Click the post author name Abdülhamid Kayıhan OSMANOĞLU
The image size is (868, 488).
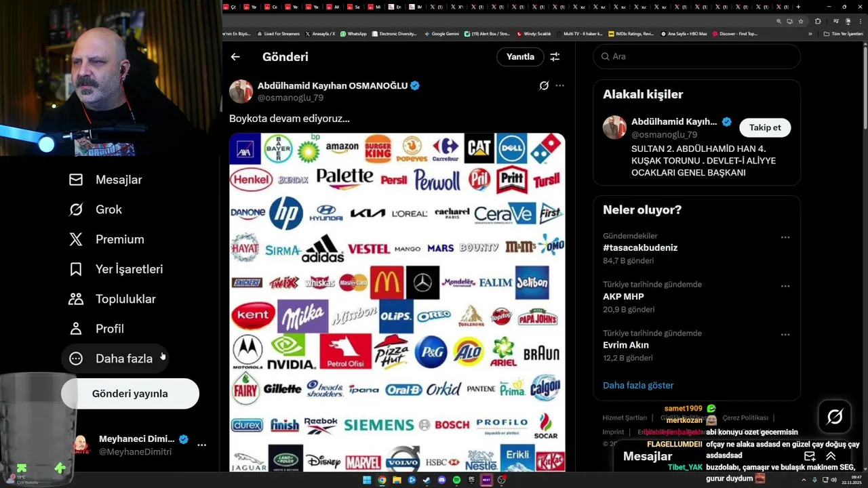click(332, 85)
